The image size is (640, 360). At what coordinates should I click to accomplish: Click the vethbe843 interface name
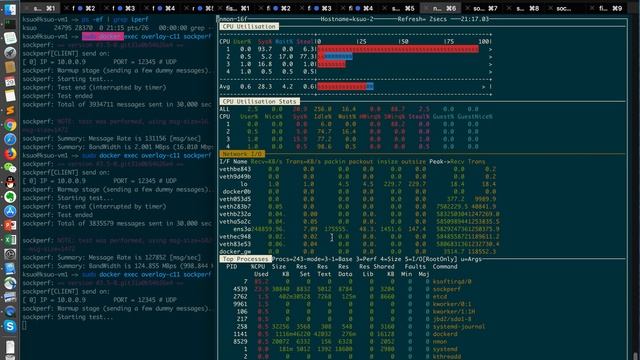click(x=235, y=169)
